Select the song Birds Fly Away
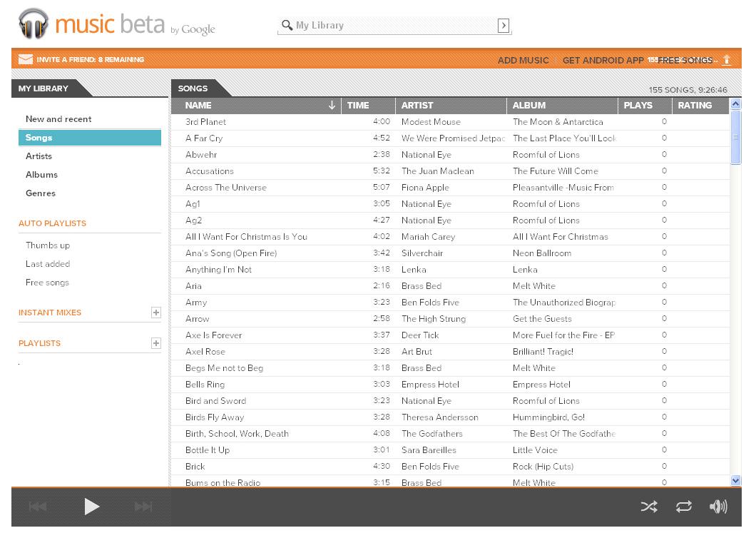The image size is (756, 533). (x=215, y=417)
